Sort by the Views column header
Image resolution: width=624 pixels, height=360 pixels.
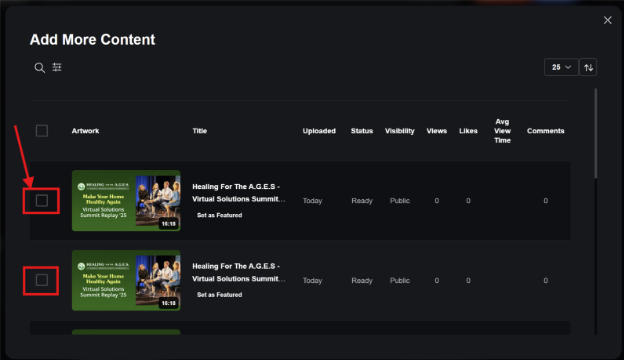437,131
